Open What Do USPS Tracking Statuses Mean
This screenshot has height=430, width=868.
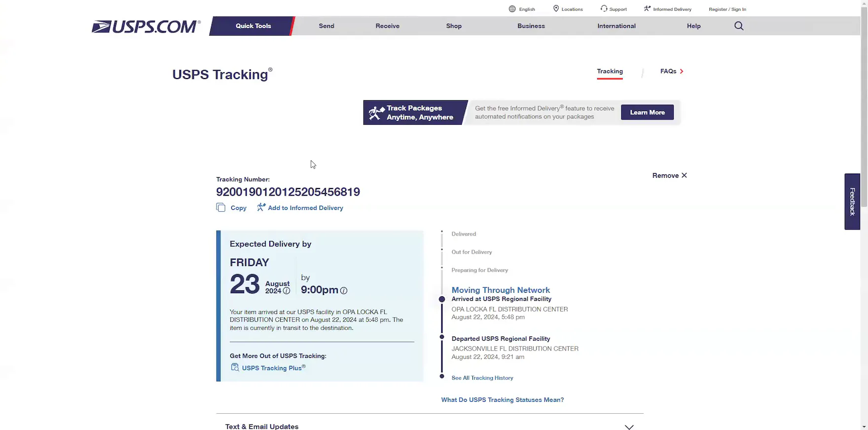502,400
